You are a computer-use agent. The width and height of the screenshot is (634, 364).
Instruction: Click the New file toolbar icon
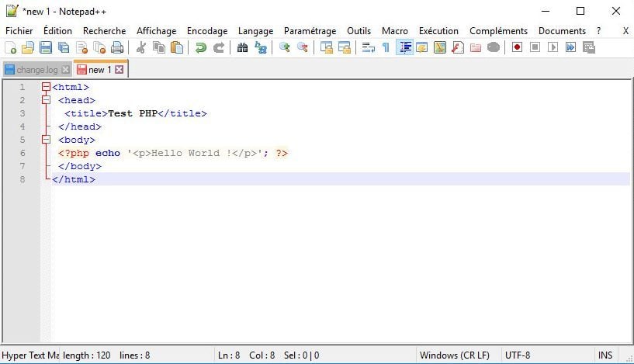[x=10, y=47]
